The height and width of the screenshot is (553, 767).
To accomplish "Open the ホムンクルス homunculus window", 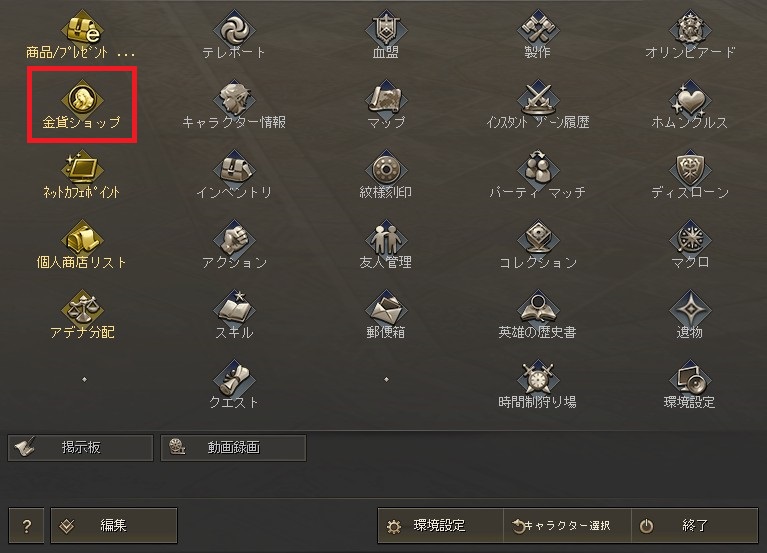I will pos(690,105).
